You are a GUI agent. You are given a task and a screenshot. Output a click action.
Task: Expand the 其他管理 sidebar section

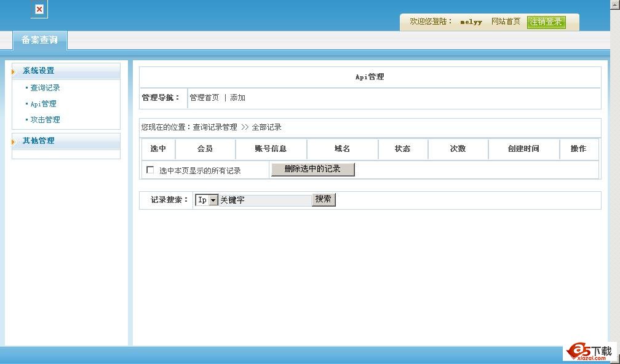coord(39,141)
